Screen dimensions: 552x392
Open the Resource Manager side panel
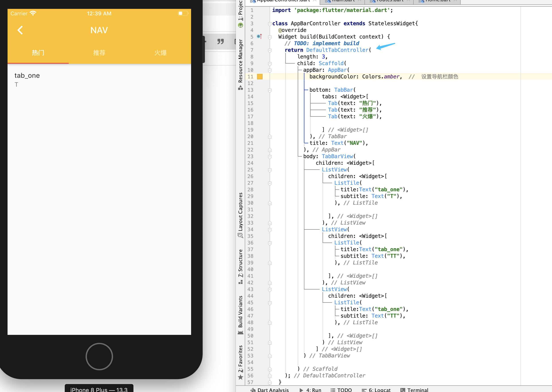coord(240,62)
